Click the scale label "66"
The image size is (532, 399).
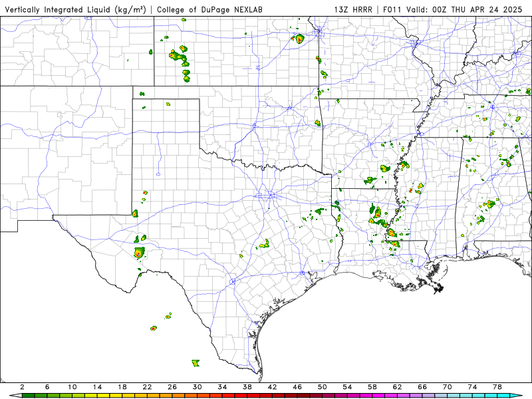422,387
